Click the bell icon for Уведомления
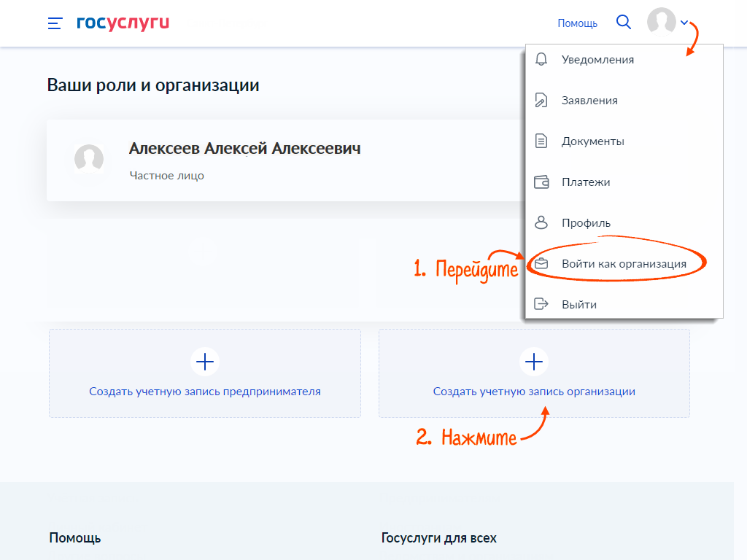747x560 pixels. click(x=541, y=59)
